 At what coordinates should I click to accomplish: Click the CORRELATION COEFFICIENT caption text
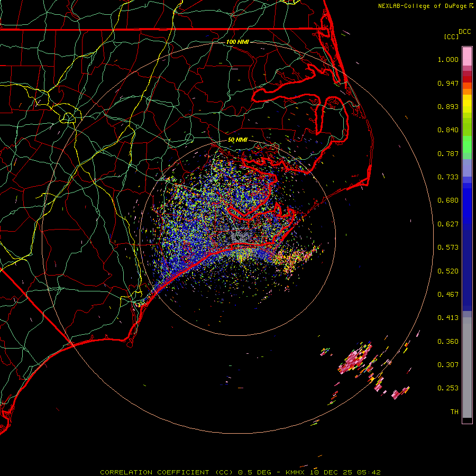tap(154, 472)
